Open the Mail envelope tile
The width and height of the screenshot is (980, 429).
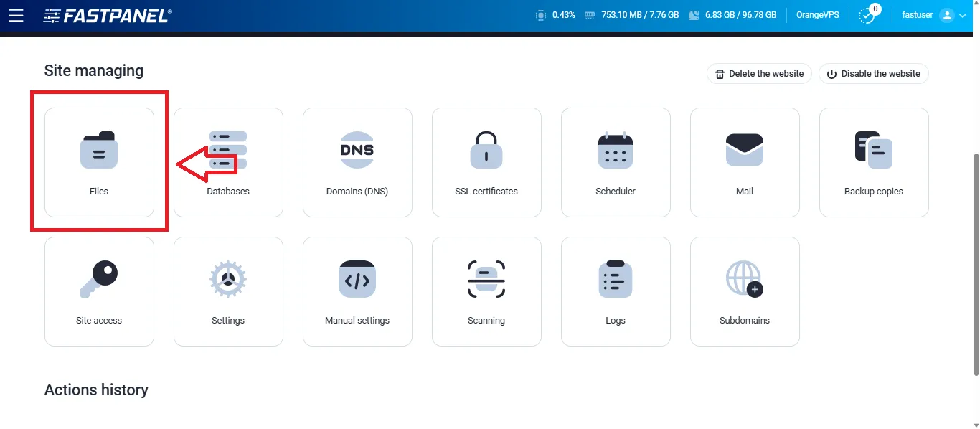click(745, 162)
